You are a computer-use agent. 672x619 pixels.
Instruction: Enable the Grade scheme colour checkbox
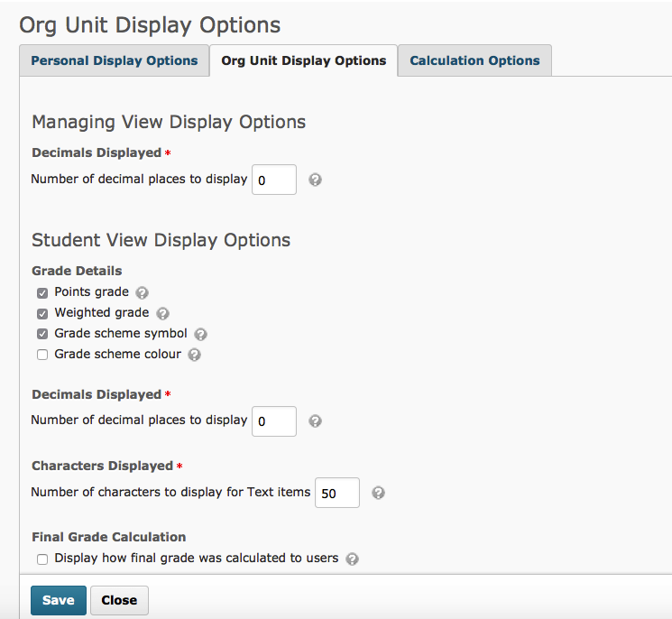[42, 355]
